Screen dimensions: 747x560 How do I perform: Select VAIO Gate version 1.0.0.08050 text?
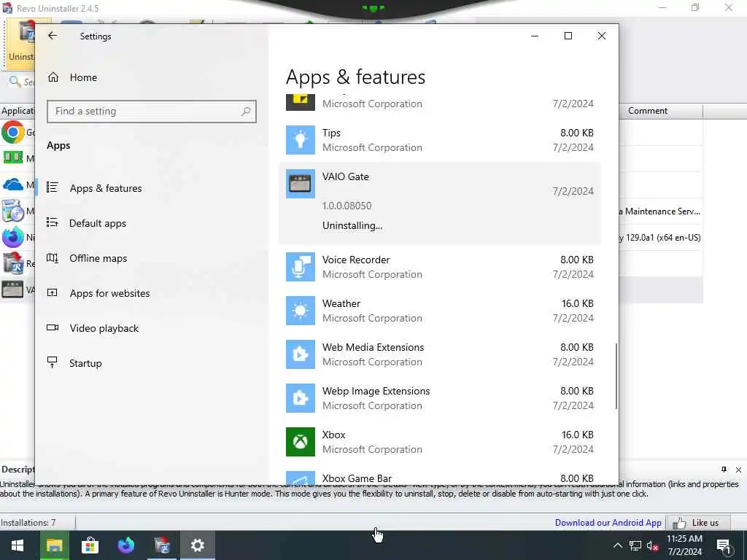[x=347, y=206]
